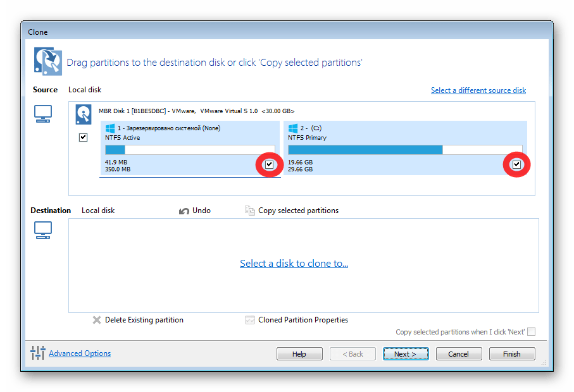Screen dimensions: 574x392
Task: Click the '41.9 MB' used size text
Action: pyautogui.click(x=116, y=162)
